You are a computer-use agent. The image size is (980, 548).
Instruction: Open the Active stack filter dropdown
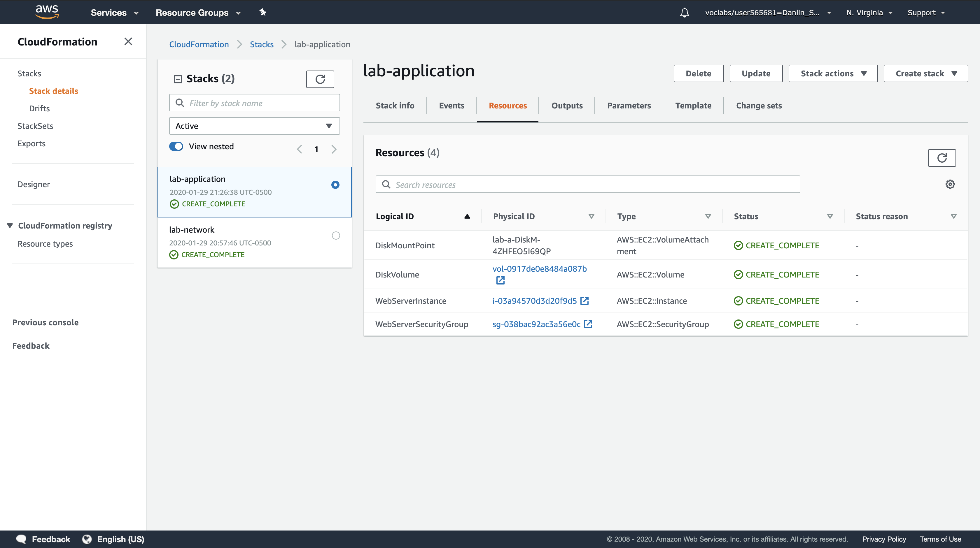[254, 126]
